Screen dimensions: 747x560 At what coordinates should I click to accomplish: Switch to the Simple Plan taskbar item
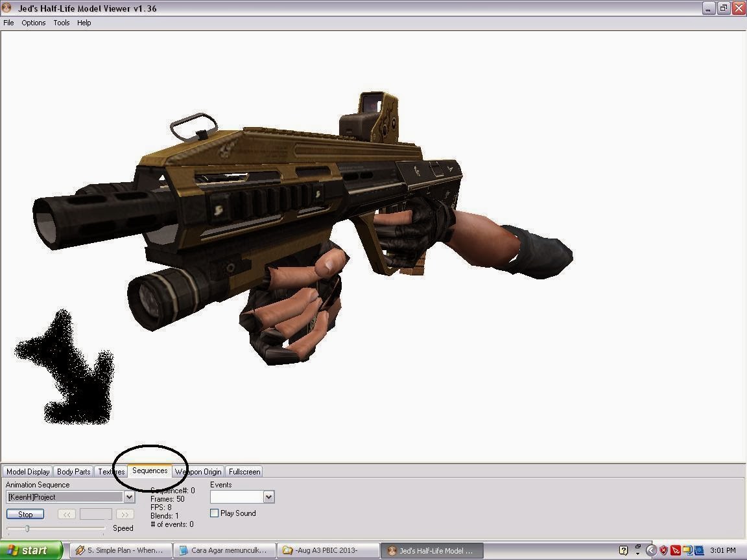[x=120, y=550]
